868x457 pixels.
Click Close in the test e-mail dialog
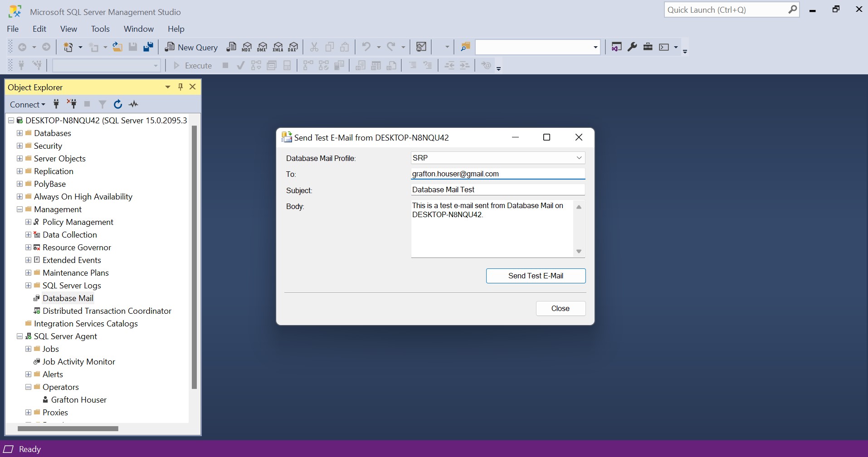tap(561, 308)
